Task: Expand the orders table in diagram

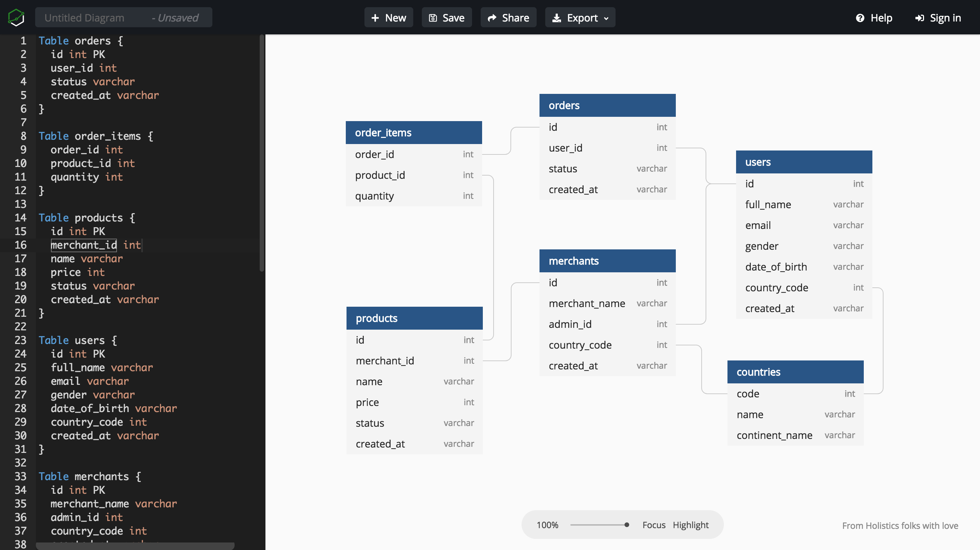Action: coord(607,105)
